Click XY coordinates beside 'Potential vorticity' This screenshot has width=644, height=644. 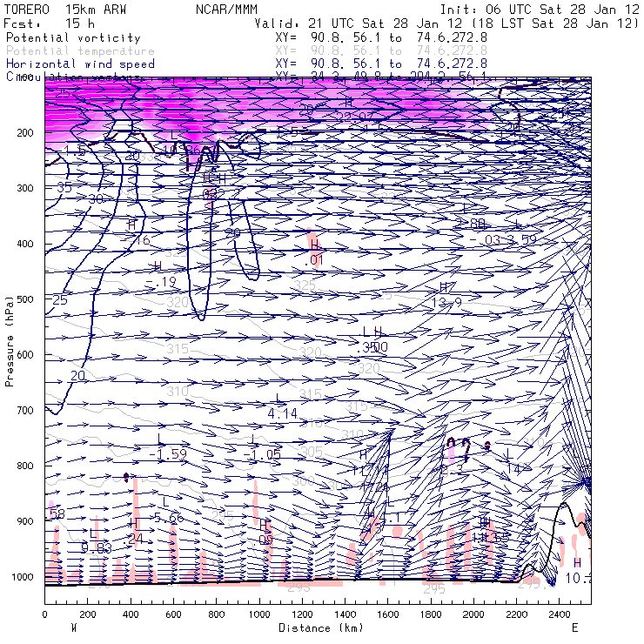381,37
